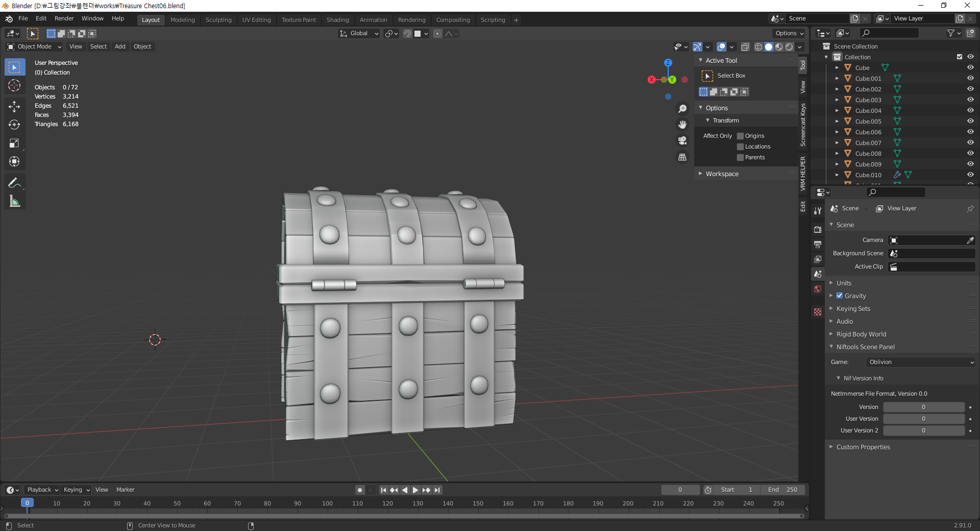The width and height of the screenshot is (980, 531).
Task: Select the Cursor tool in the toolbar
Action: [14, 86]
